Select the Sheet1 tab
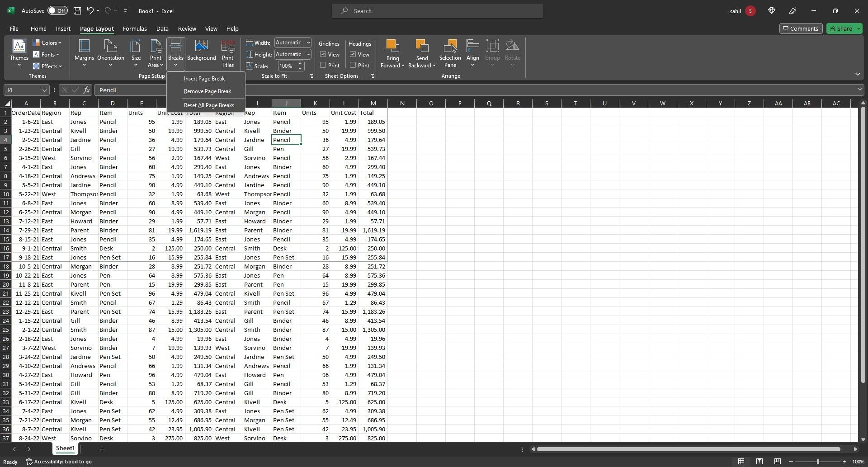This screenshot has width=868, height=467. pyautogui.click(x=65, y=448)
